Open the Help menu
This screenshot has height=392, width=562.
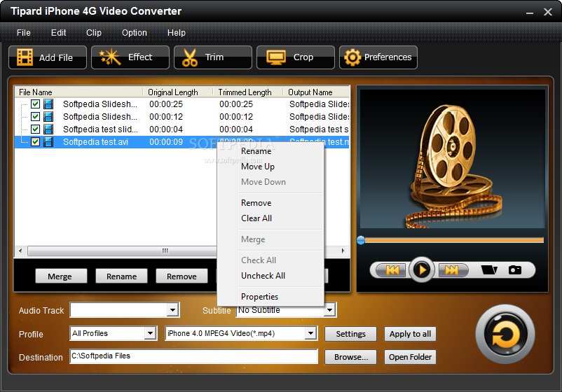(177, 33)
